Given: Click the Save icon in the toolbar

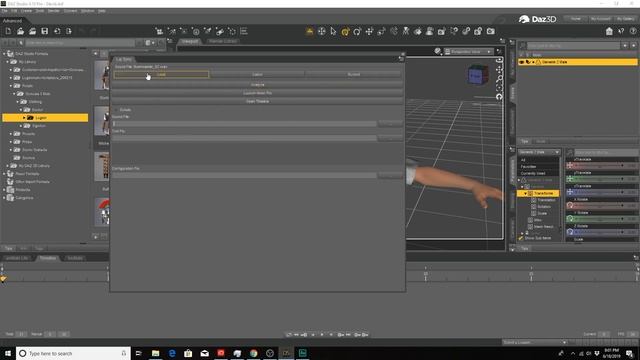Looking at the screenshot, I should point(44,31).
